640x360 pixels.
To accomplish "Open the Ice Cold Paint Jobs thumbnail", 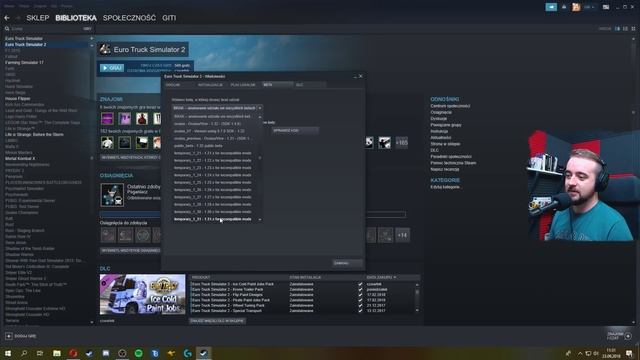I will coord(142,294).
